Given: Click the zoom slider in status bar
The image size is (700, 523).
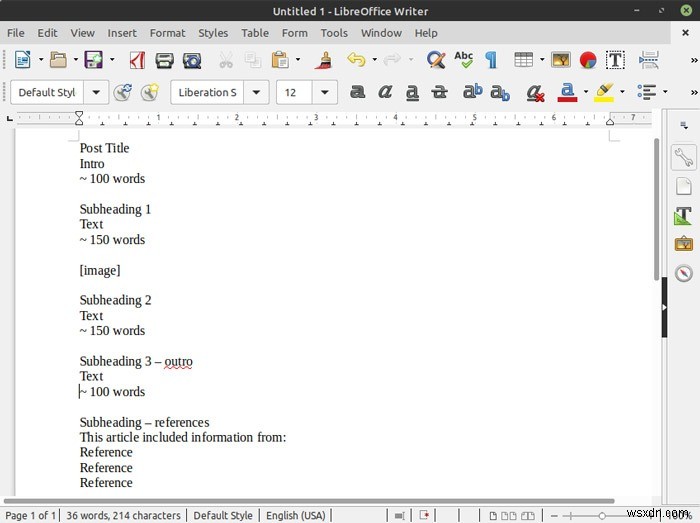Looking at the screenshot, I should tap(602, 516).
